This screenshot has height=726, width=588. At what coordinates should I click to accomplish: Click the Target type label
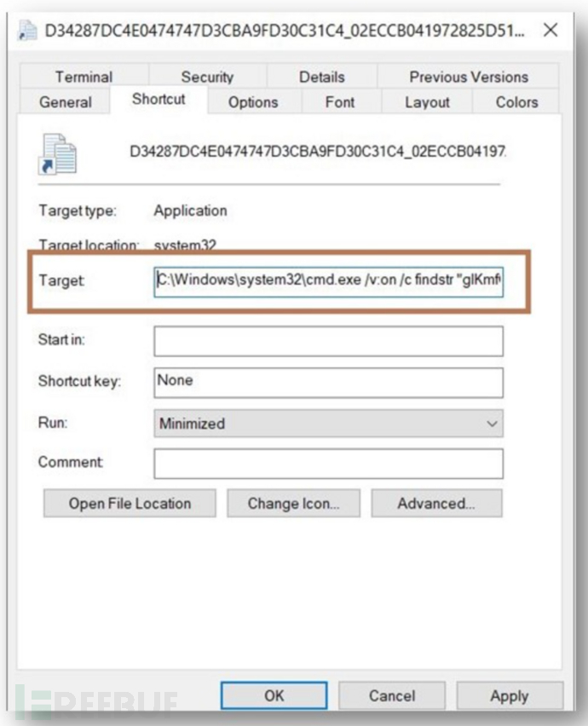(78, 210)
